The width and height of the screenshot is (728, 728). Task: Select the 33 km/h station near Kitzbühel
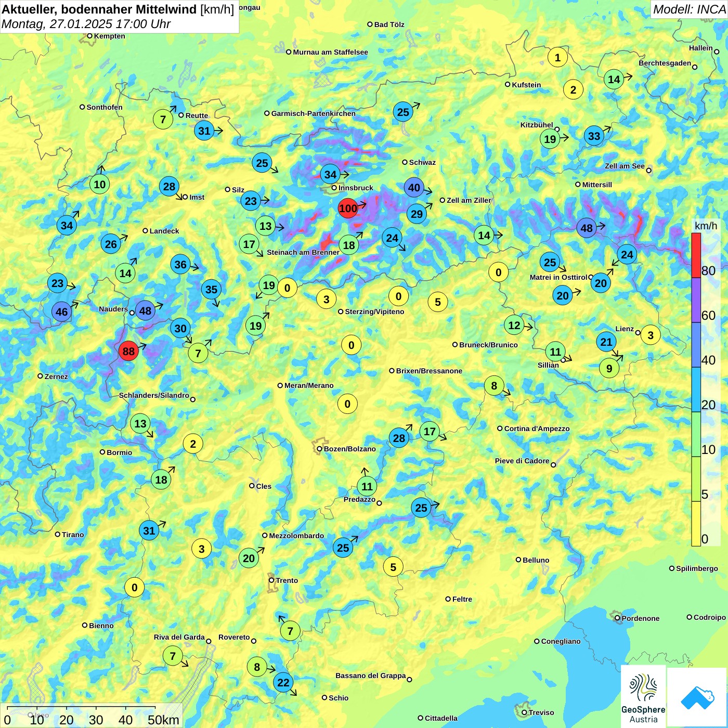coord(594,136)
